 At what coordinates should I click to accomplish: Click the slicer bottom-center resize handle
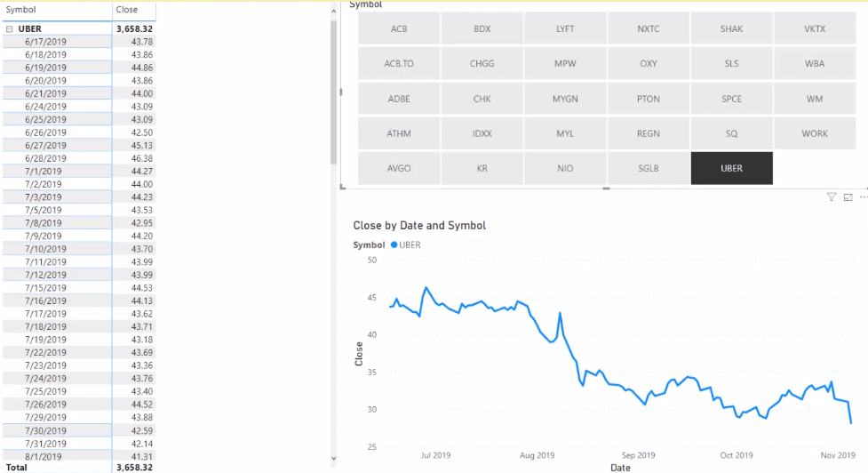coord(606,188)
